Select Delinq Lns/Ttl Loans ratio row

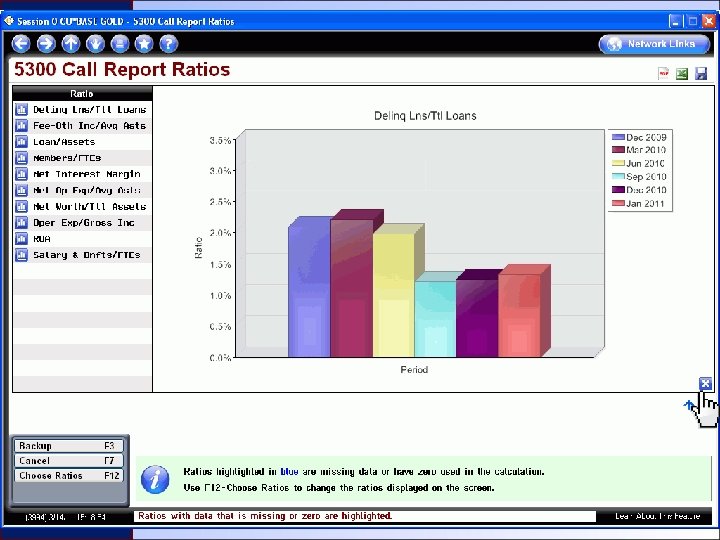tap(82, 109)
